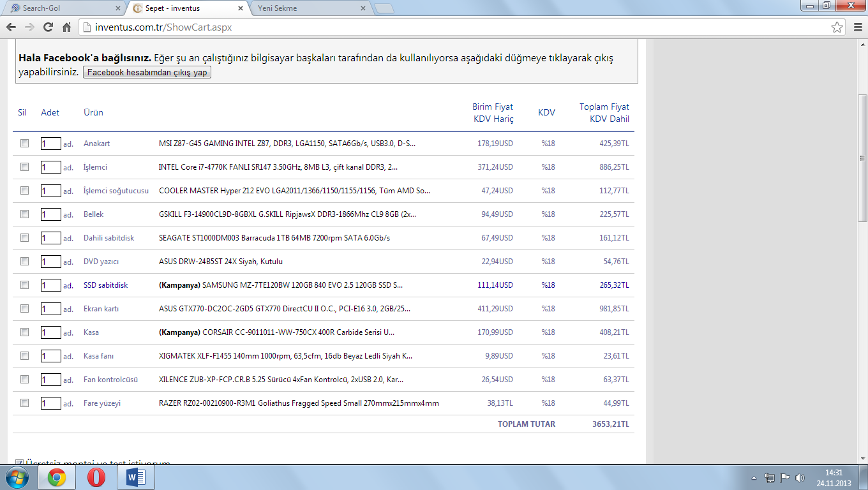868x490 pixels.
Task: Open the INTEL Core i7-4770K product link
Action: (278, 167)
